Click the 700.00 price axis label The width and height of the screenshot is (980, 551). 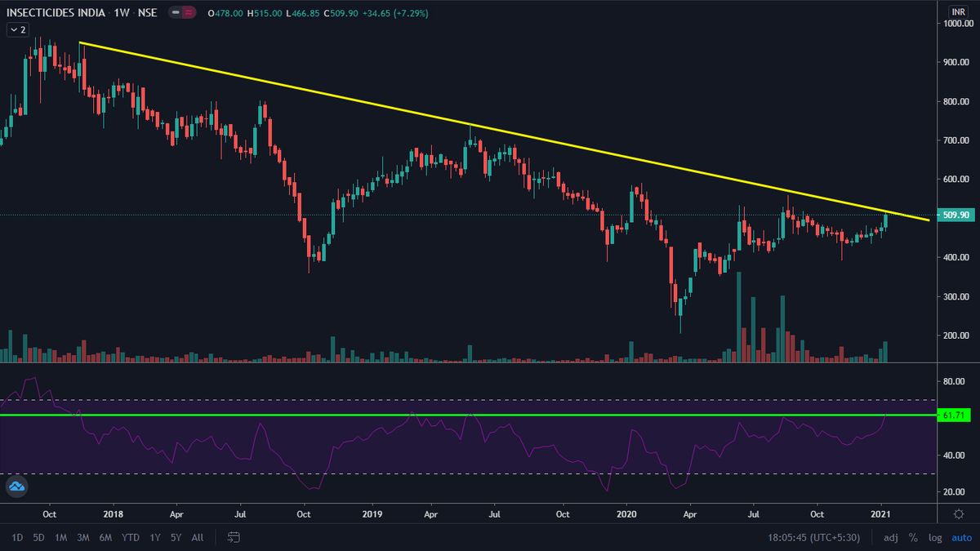coord(955,141)
